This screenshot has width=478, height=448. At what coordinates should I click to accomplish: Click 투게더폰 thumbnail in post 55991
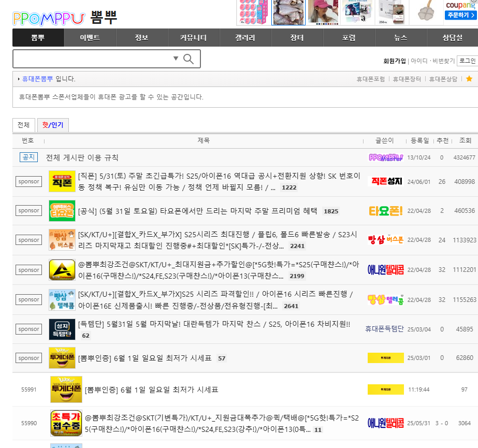coord(66,389)
